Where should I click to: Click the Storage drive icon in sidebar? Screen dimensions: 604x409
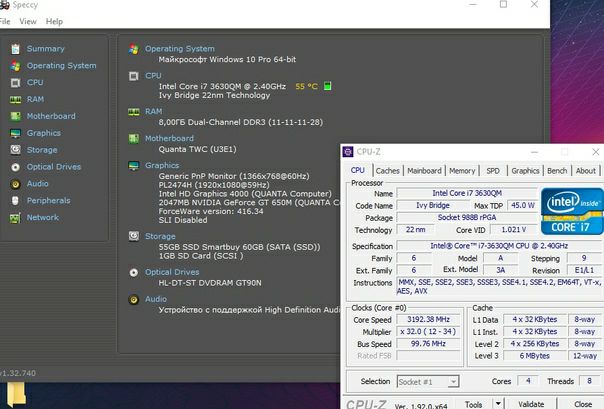(x=15, y=150)
